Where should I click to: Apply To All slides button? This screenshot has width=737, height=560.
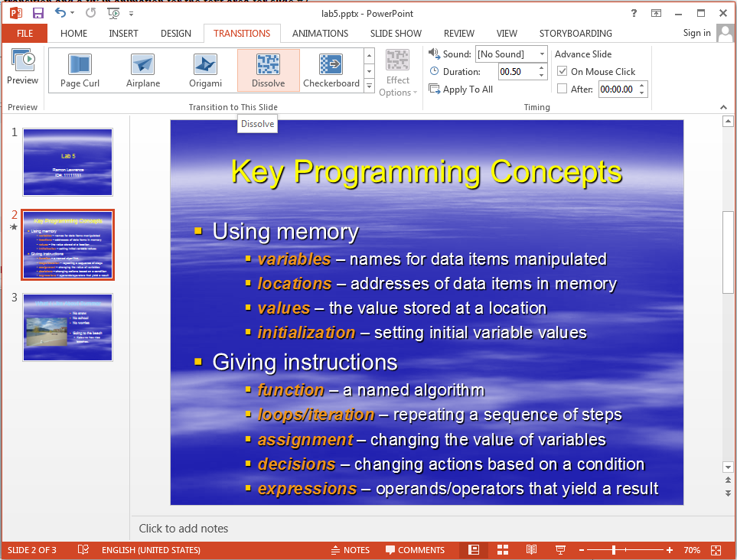pyautogui.click(x=461, y=90)
